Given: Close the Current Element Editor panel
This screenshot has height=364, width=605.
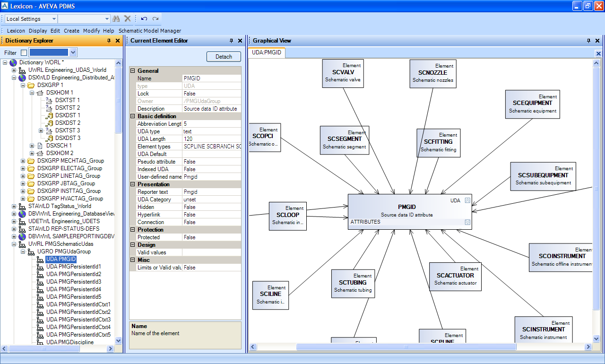Looking at the screenshot, I should [240, 41].
